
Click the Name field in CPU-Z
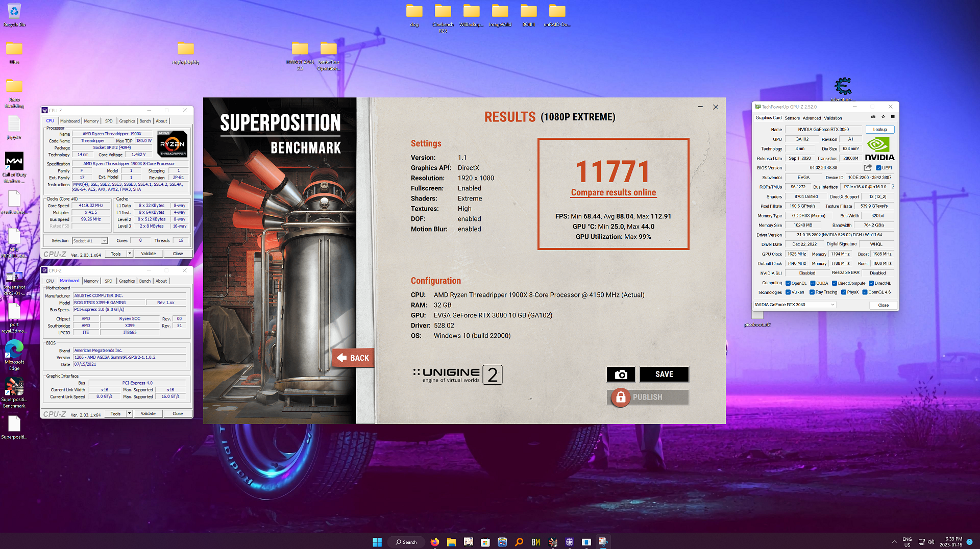[x=112, y=134]
